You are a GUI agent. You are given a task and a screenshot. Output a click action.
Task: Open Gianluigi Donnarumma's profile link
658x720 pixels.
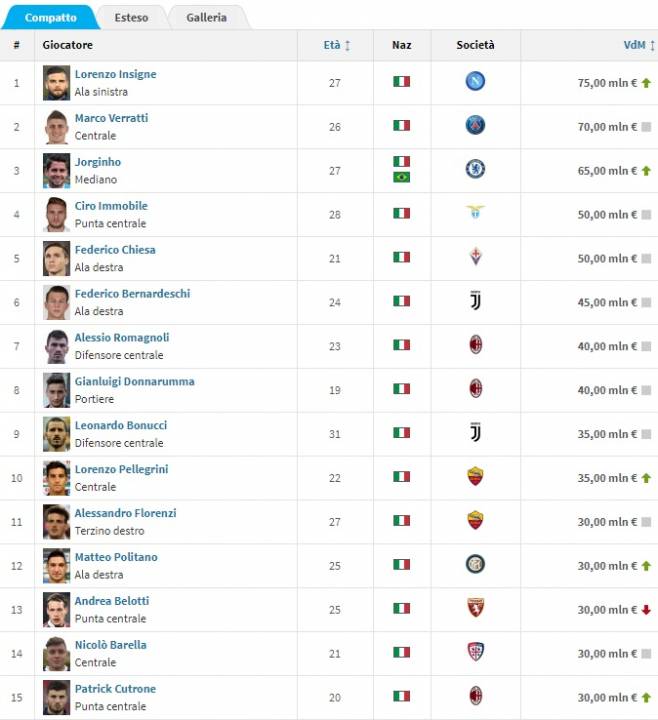135,381
